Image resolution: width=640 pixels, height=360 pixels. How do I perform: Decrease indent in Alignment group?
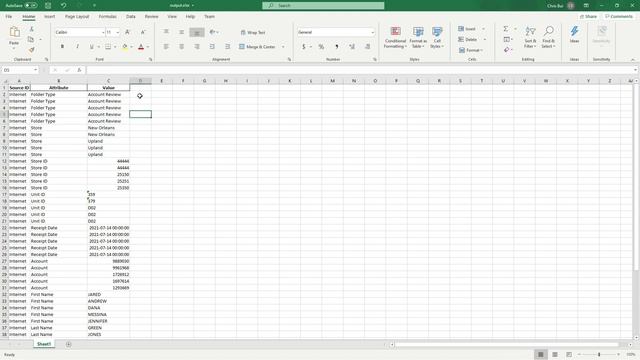pos(212,47)
